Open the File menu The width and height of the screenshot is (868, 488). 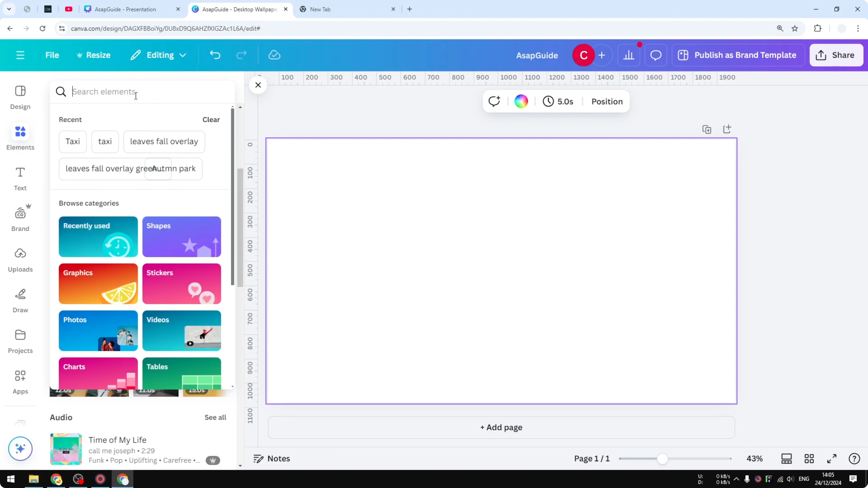point(52,55)
